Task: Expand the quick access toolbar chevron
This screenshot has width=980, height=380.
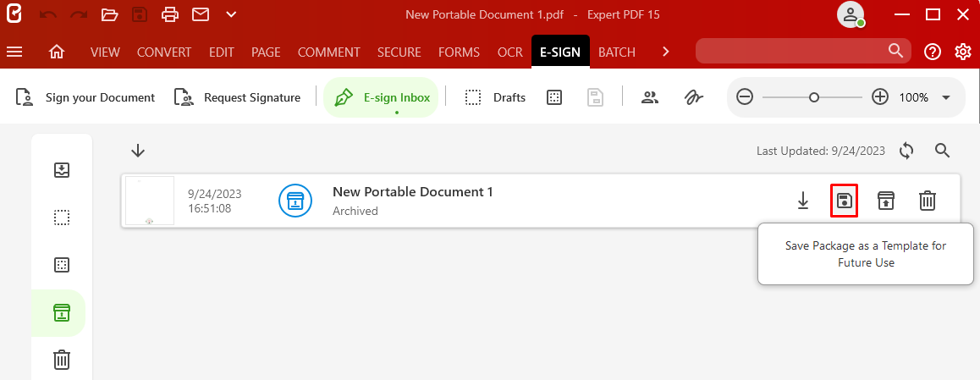Action: tap(231, 14)
